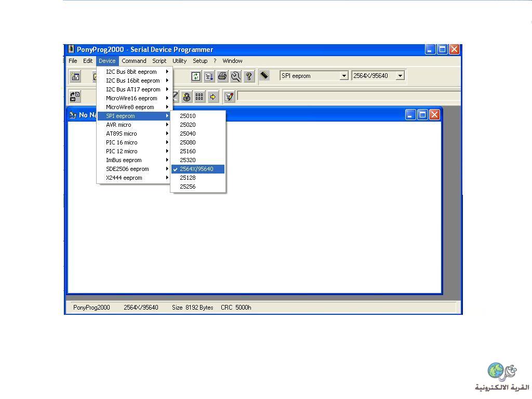
Task: Open the Script menu
Action: (159, 61)
